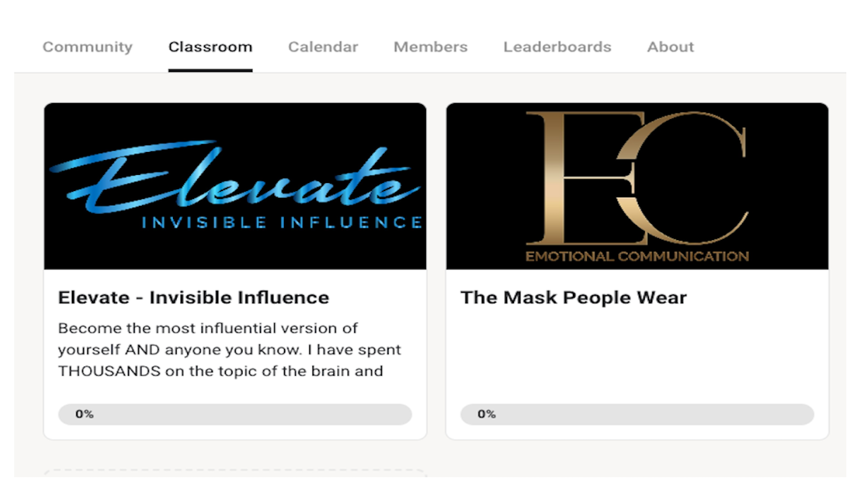View the Leaderboards tab
The image size is (868, 490).
pyautogui.click(x=557, y=47)
